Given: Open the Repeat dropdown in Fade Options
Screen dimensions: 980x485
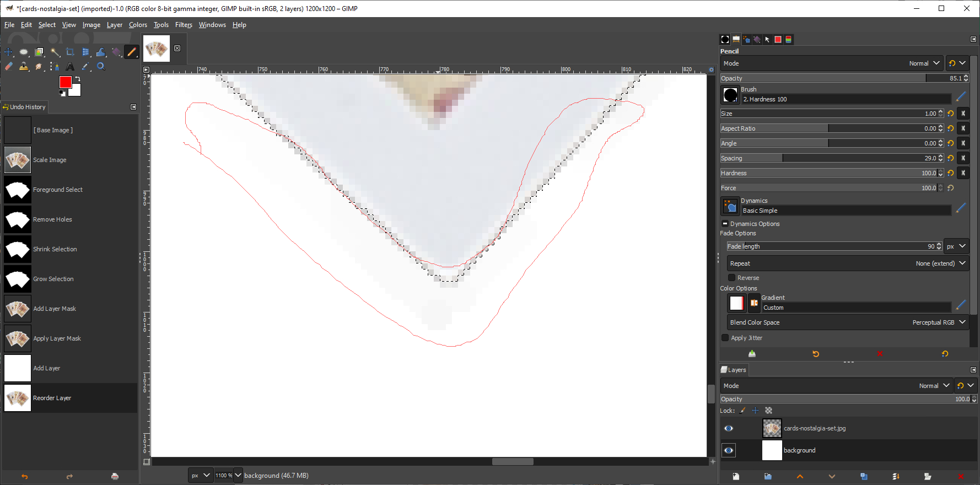Looking at the screenshot, I should coord(848,263).
